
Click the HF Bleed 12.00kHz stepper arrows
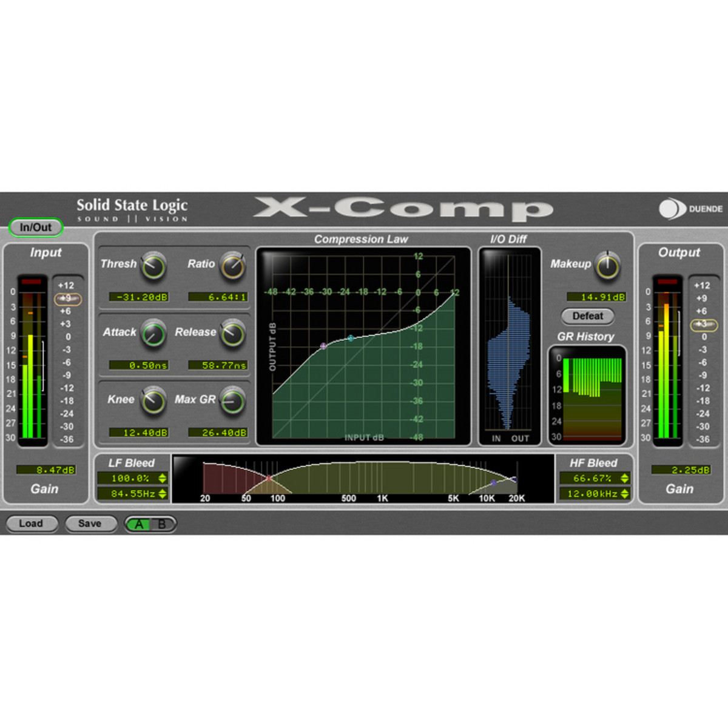(625, 494)
